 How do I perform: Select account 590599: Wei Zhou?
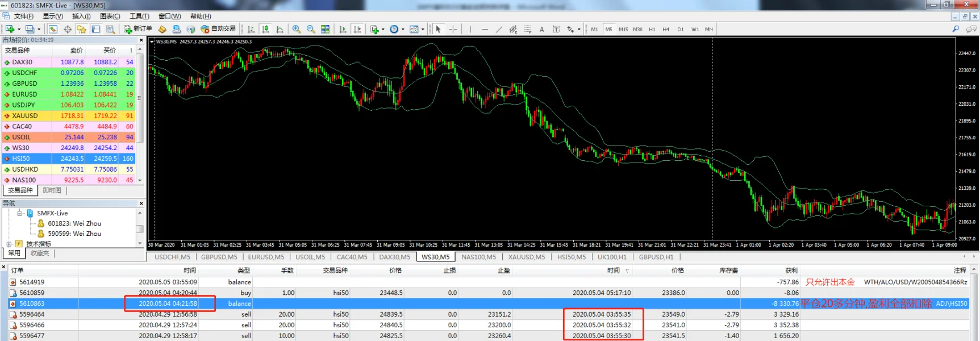(74, 234)
